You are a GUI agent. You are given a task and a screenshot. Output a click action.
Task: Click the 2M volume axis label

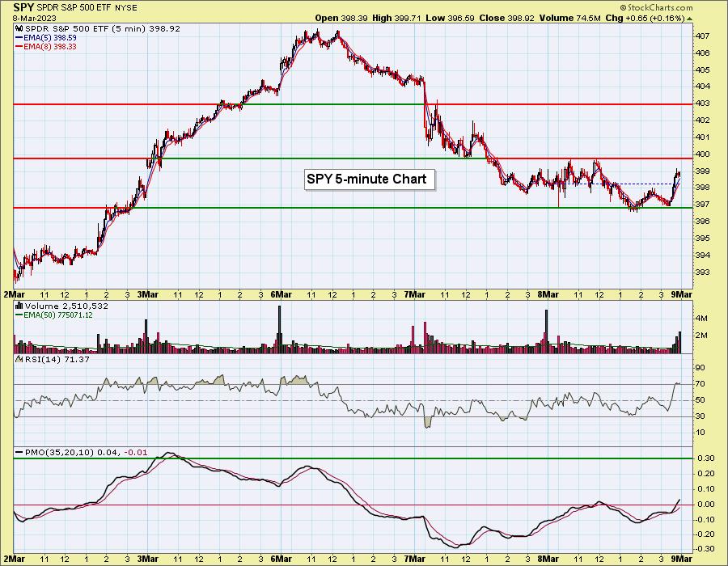701,335
